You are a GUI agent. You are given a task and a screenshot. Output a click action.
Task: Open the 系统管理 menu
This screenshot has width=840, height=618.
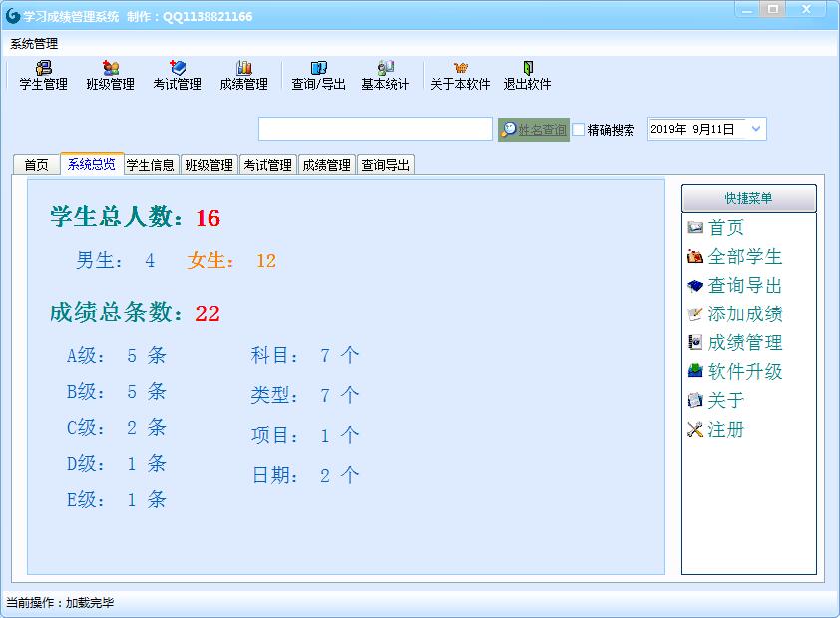34,44
